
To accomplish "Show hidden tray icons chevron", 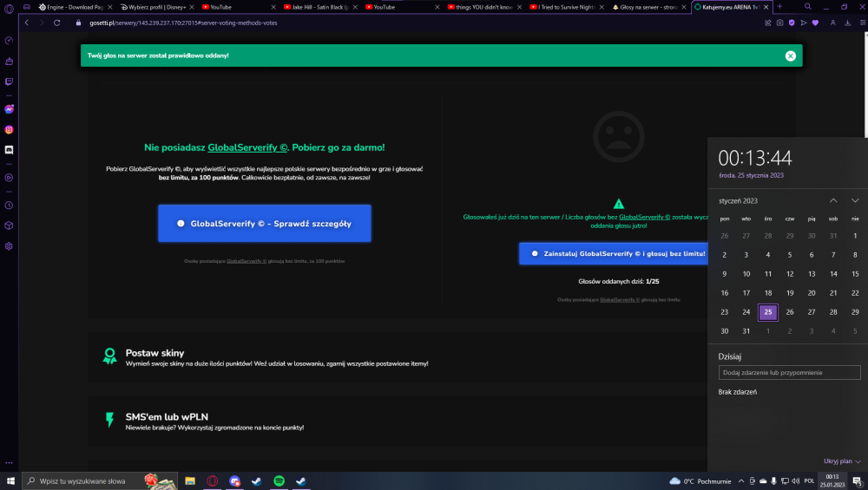I will pyautogui.click(x=740, y=481).
